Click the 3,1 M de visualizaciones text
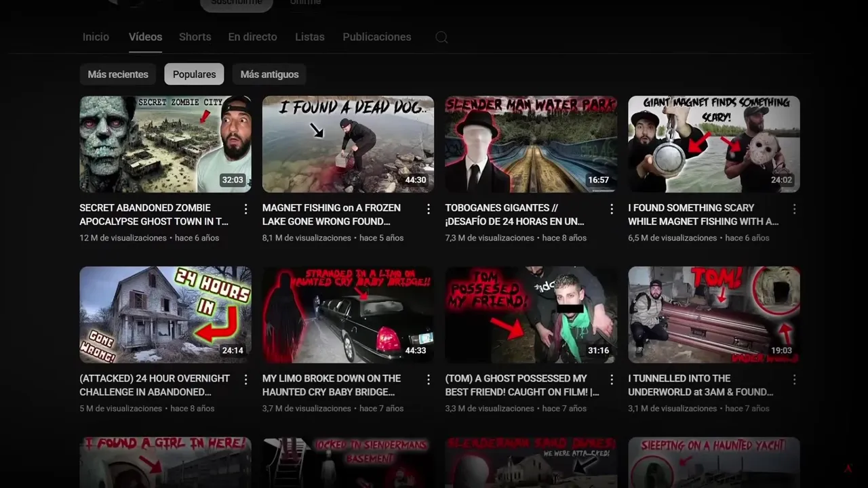868x488 pixels. (672, 409)
